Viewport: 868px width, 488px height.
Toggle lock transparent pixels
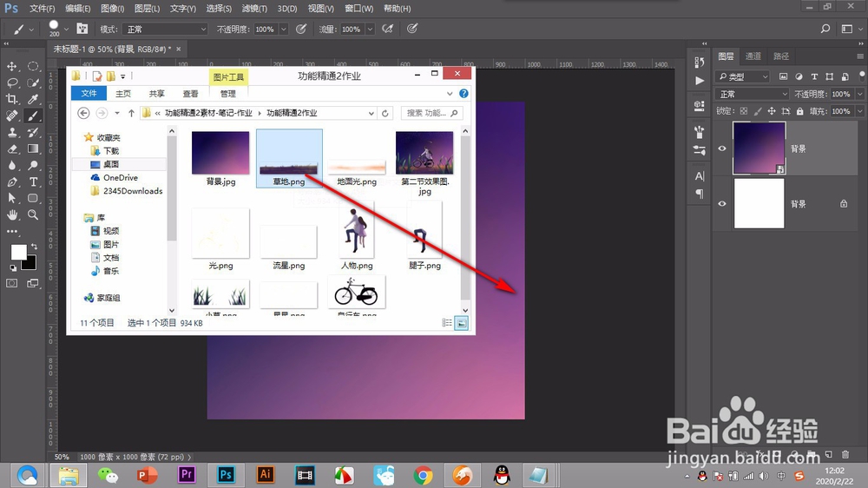click(744, 111)
